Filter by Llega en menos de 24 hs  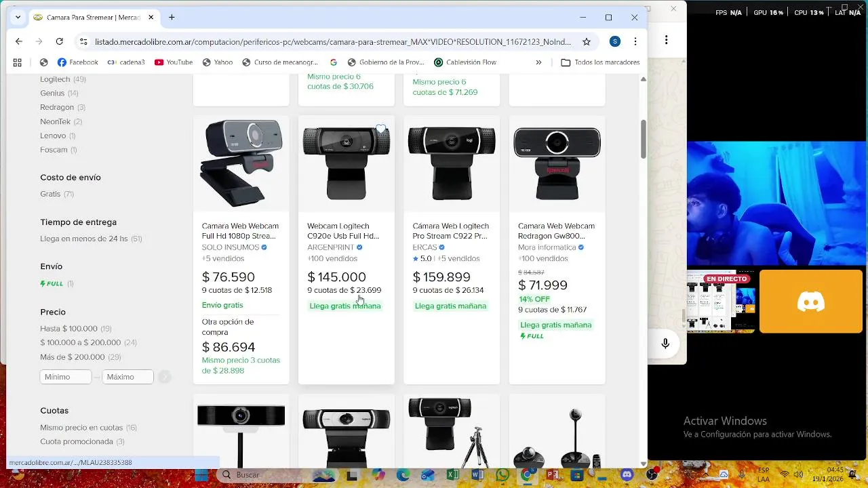click(91, 239)
